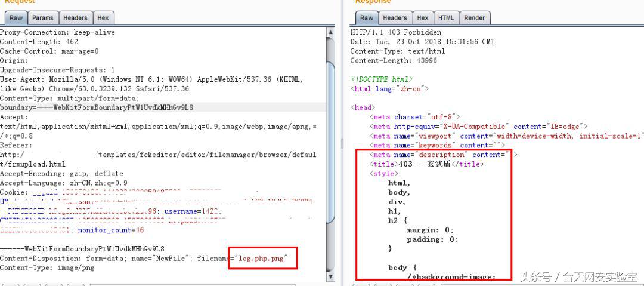
Task: Open the Hex tab in the Request pane
Action: click(x=103, y=18)
